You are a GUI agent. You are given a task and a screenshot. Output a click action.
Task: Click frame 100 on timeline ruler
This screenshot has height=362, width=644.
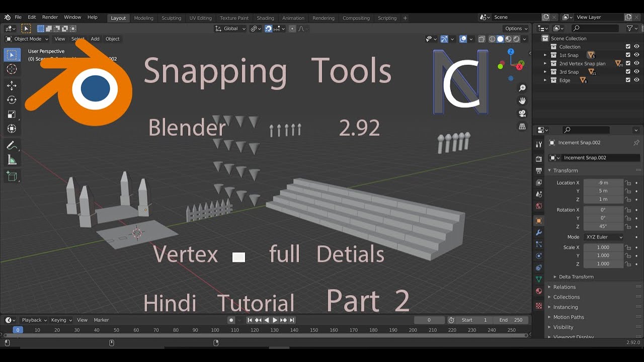pyautogui.click(x=215, y=330)
